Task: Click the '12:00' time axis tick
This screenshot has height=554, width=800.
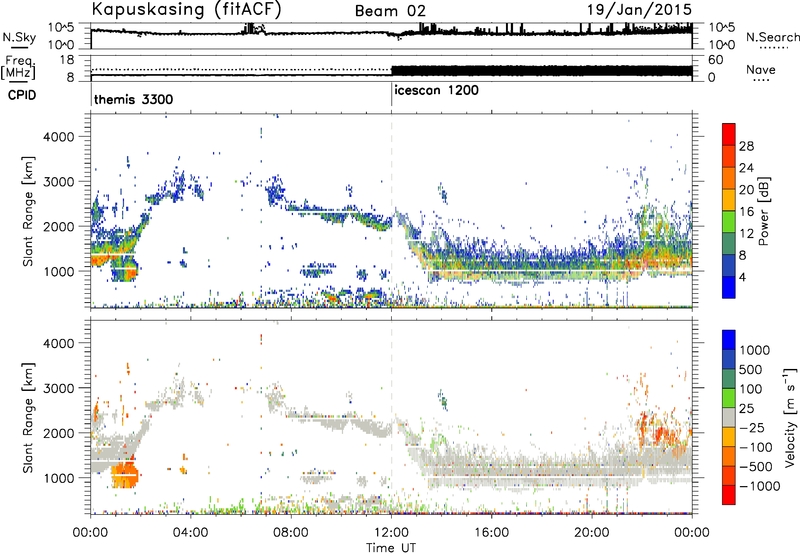Action: pos(391,533)
